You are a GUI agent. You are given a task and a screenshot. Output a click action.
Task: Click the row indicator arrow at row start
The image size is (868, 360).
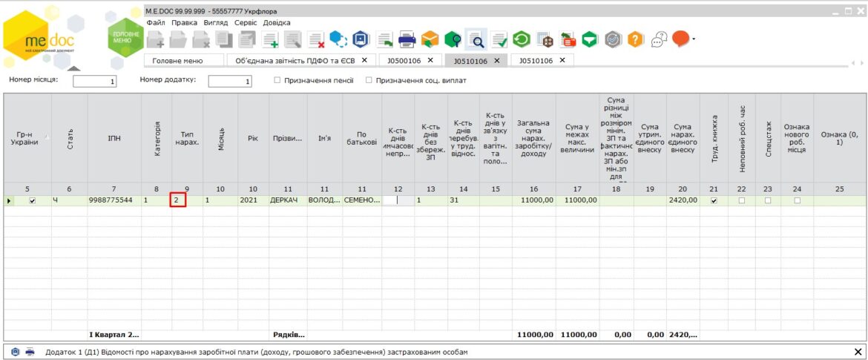9,200
